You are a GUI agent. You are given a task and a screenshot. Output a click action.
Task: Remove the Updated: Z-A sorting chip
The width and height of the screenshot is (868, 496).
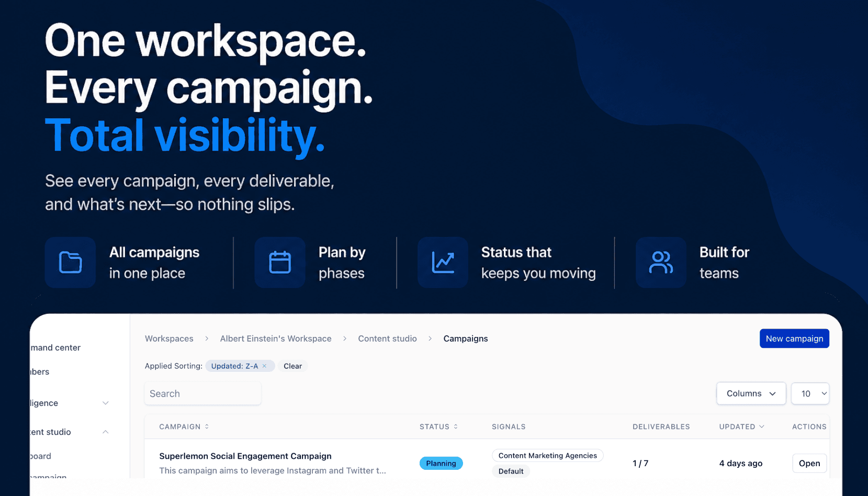click(x=265, y=366)
